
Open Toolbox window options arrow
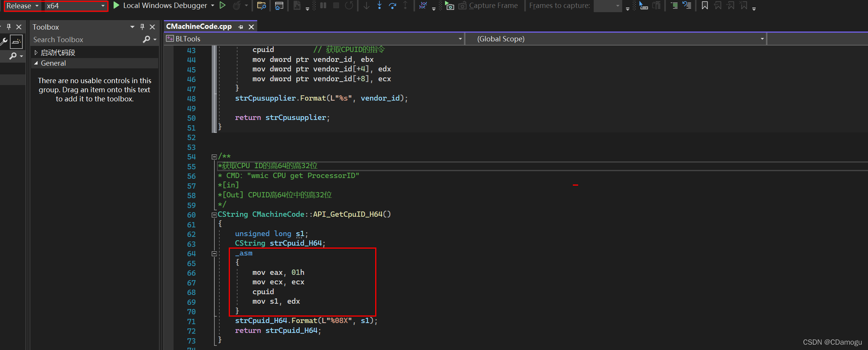132,27
